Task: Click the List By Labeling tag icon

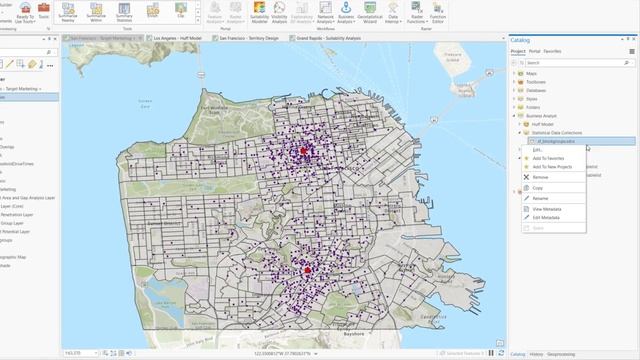Action: pyautogui.click(x=32, y=64)
